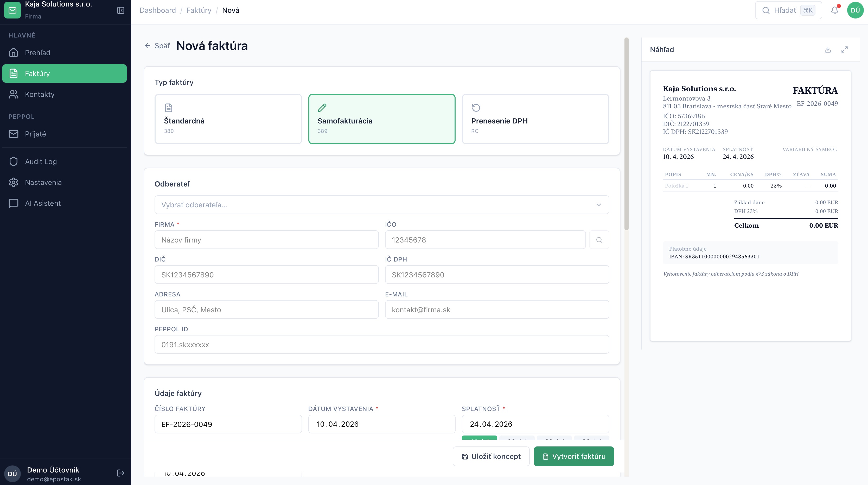Select Samofakturácia invoice type
The width and height of the screenshot is (868, 485).
[x=382, y=119]
